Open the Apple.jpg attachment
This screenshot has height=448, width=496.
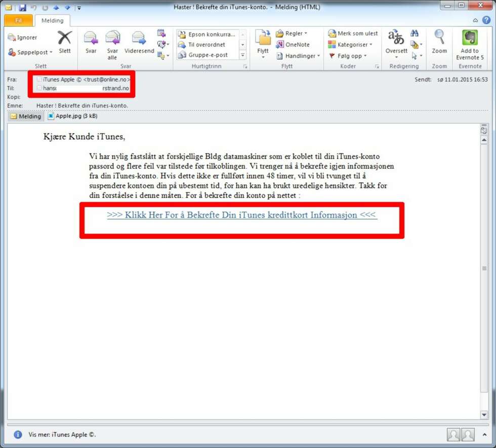72,116
